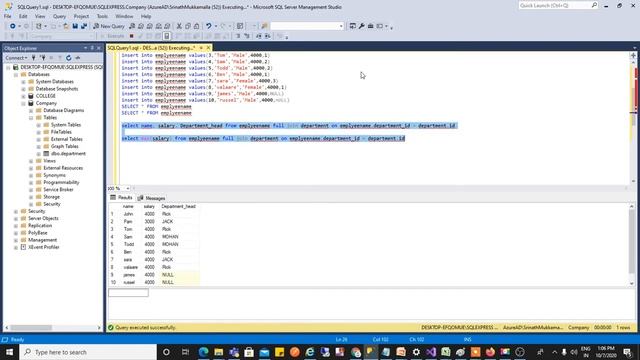Click the Save All icon in toolbar
This screenshot has height=360, width=640.
[x=84, y=26]
